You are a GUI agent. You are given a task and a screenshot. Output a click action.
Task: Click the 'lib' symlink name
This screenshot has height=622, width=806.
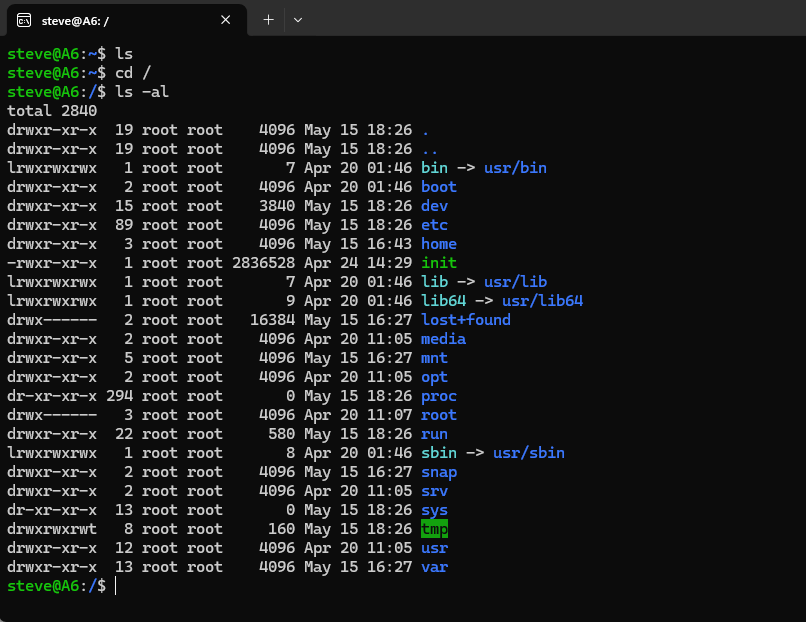click(x=434, y=282)
